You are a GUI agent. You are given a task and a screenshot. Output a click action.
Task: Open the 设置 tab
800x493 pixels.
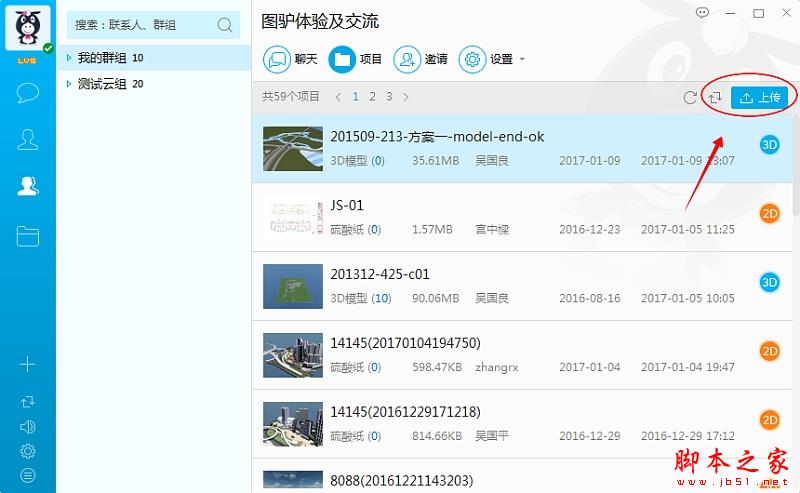point(486,59)
